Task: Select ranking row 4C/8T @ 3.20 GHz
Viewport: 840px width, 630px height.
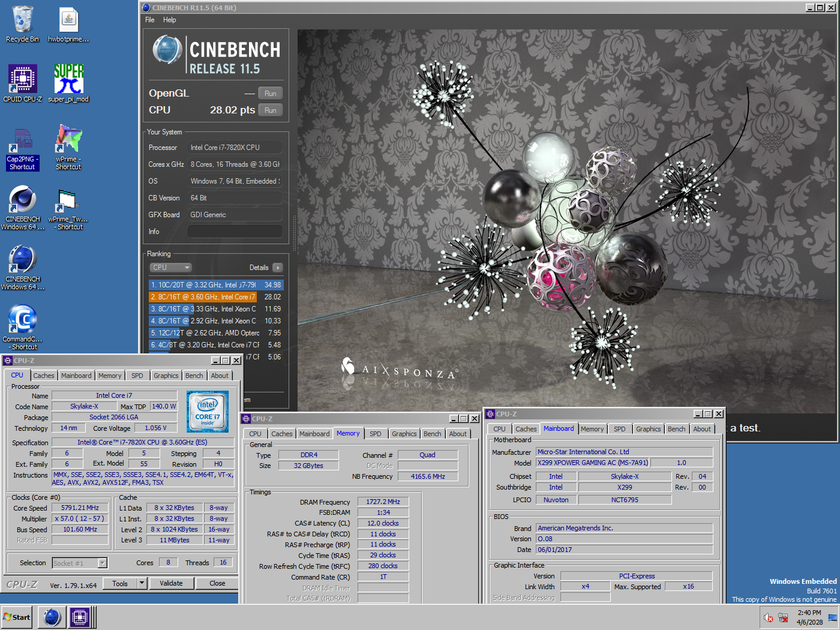Action: pos(216,345)
